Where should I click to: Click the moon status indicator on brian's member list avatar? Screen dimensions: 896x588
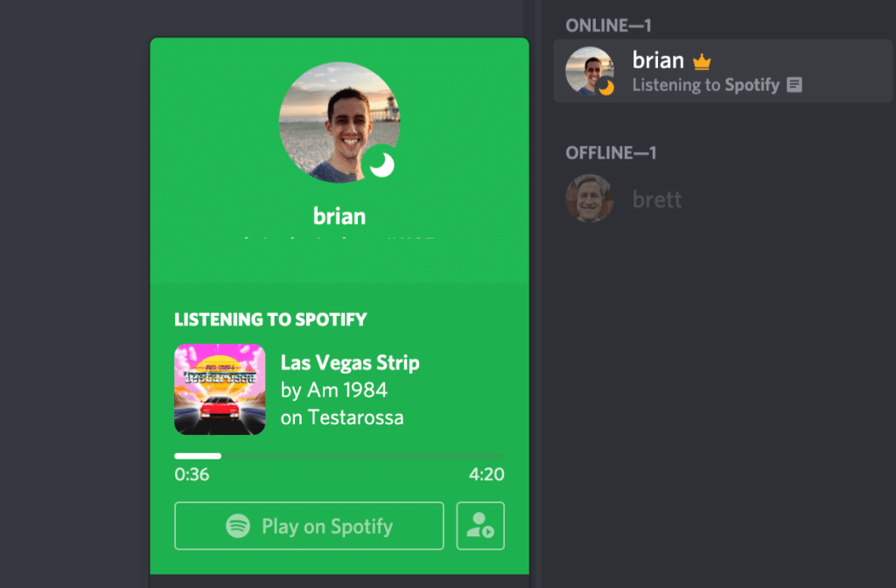point(606,87)
